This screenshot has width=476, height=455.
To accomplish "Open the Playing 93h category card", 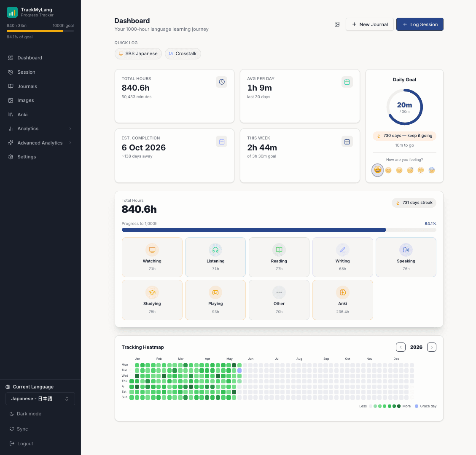I will coord(215,300).
